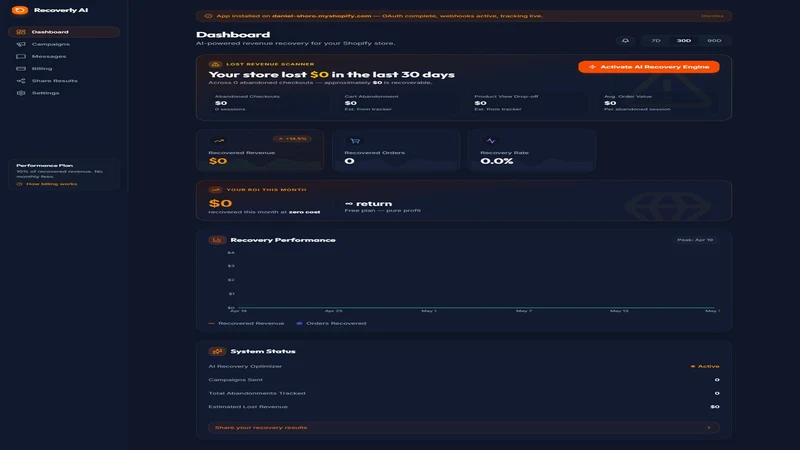Open Share your recovery results link

pyautogui.click(x=464, y=428)
